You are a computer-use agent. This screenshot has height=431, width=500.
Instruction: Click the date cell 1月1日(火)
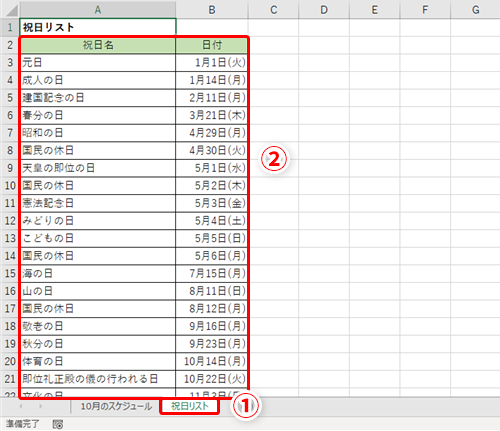point(212,62)
